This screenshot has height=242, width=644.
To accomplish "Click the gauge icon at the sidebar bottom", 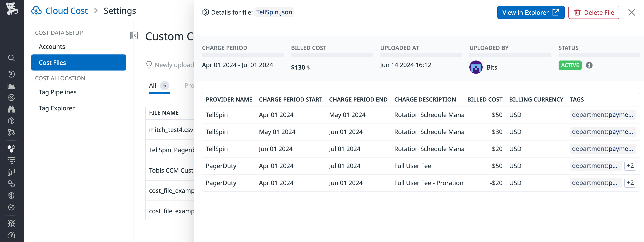I will 12,235.
